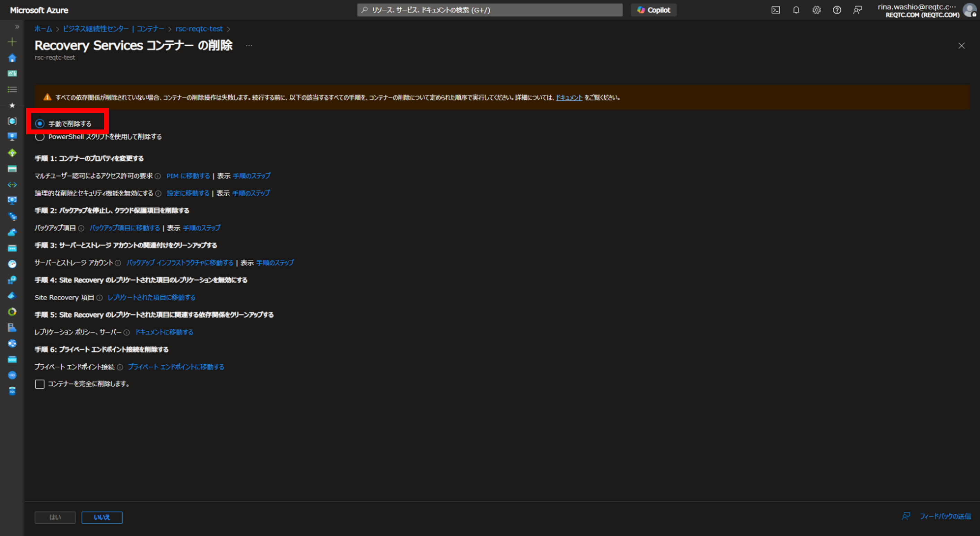Show 手順のステップ for サーバーとストレージ アカウント row
The image size is (980, 536).
coord(275,263)
